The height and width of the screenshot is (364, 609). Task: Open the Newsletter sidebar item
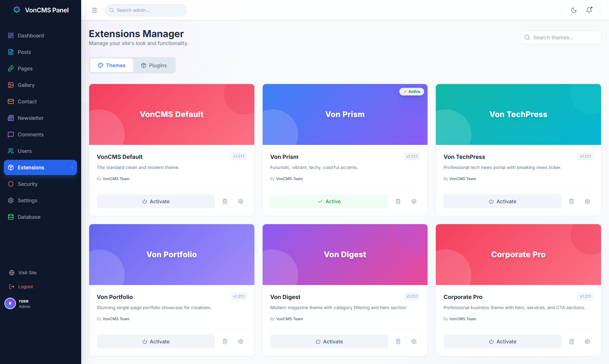pos(10,118)
